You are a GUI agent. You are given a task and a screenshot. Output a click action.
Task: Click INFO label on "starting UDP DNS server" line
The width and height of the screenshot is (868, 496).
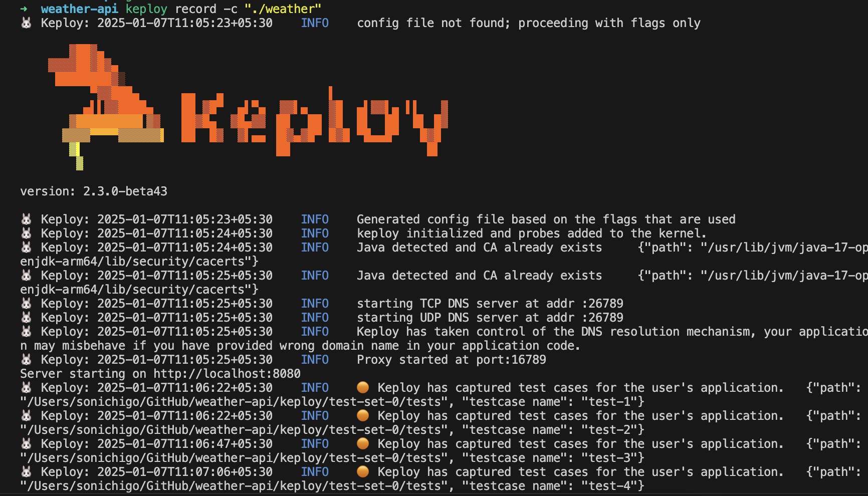coord(315,318)
